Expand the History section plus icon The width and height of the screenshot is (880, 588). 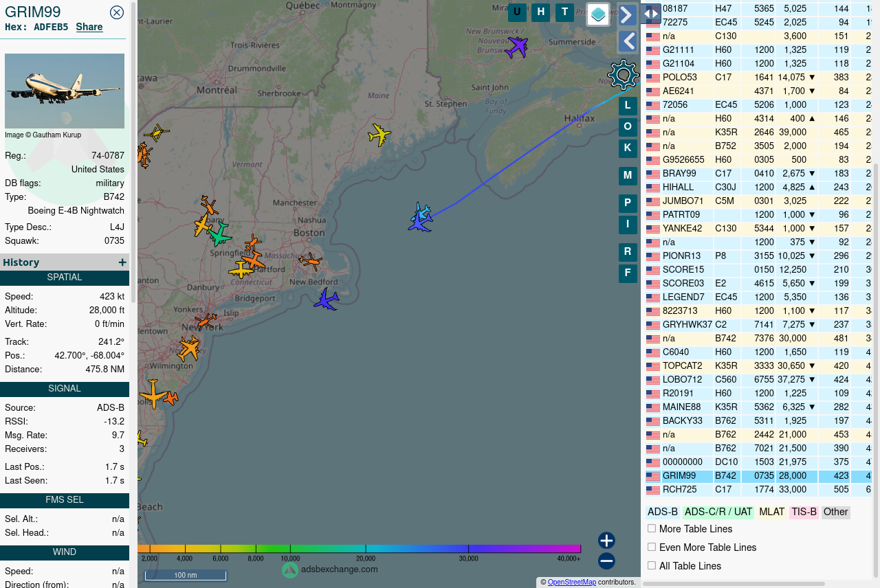point(122,262)
